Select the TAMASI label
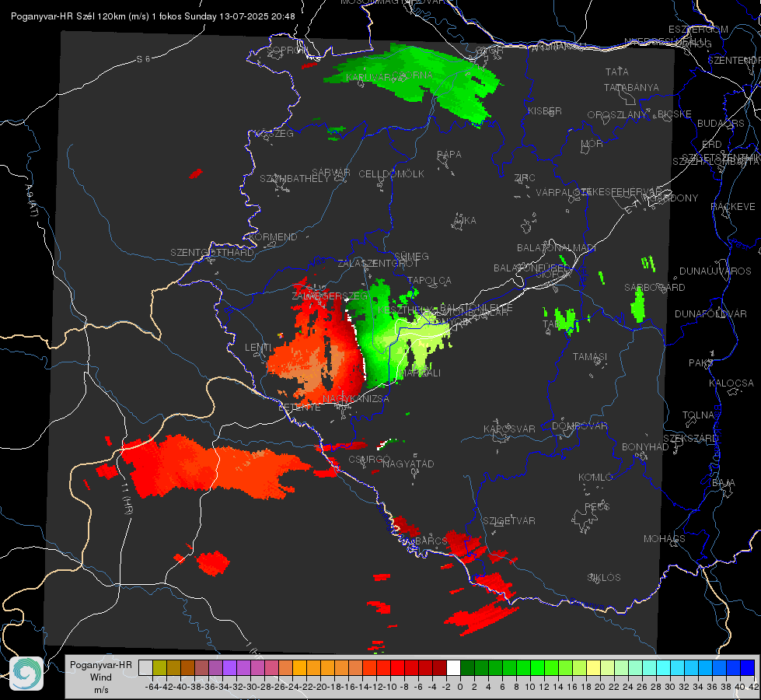 tap(590, 356)
